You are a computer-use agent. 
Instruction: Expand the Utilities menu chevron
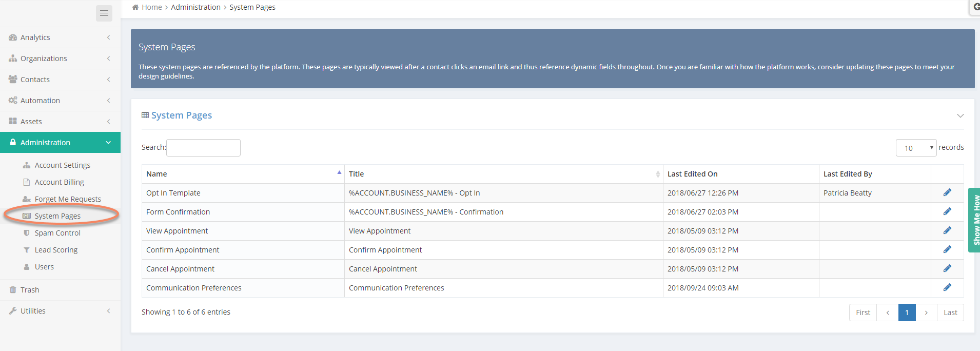[x=108, y=311]
